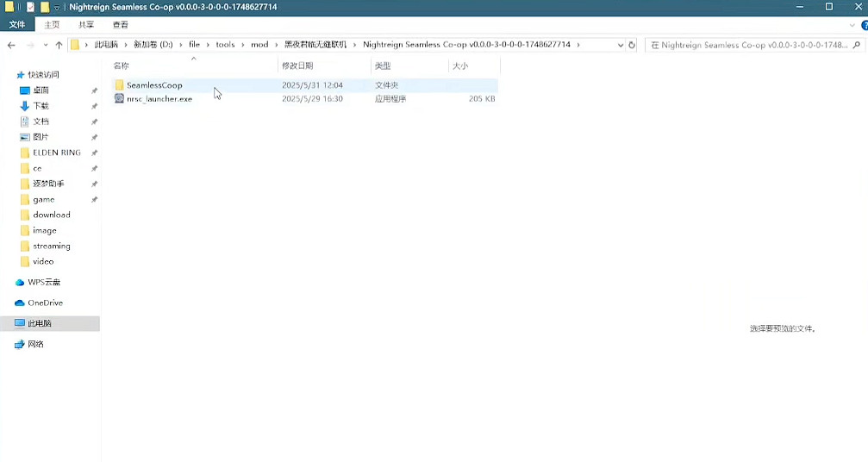Image resolution: width=868 pixels, height=462 pixels.
Task: Expand the recent locations dropdown arrow
Action: [x=46, y=45]
